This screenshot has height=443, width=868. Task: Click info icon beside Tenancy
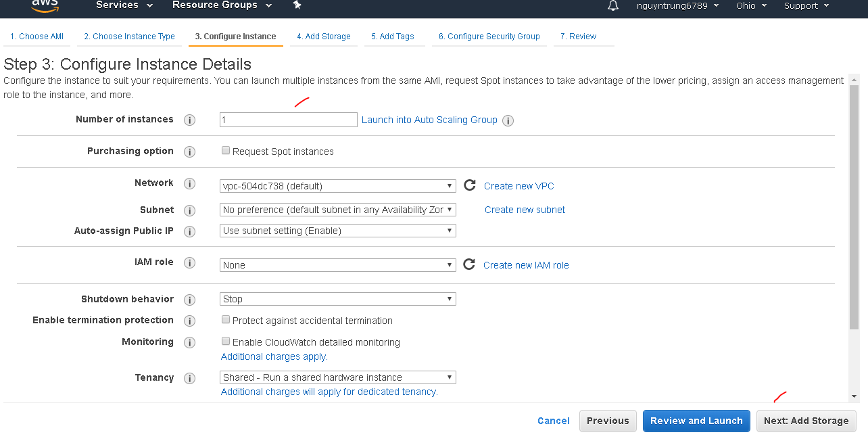coord(190,378)
